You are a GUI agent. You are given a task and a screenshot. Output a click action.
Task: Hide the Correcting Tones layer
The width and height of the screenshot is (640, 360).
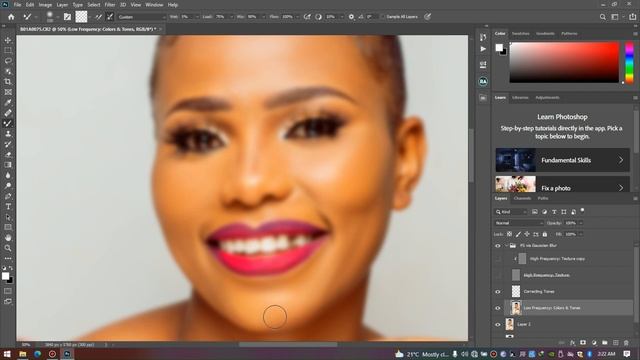(x=498, y=291)
